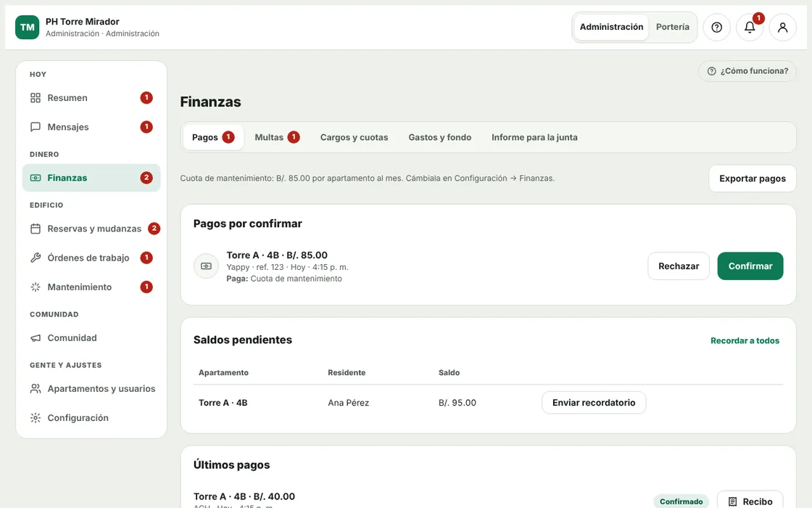Go to Resumen in the sidebar
This screenshot has height=508, width=812.
(x=91, y=98)
